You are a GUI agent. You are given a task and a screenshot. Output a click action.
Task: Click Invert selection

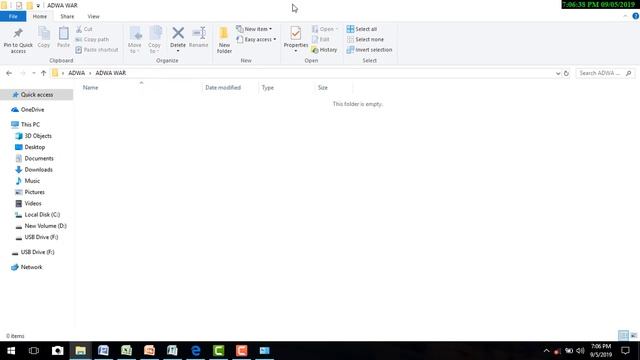(x=369, y=50)
